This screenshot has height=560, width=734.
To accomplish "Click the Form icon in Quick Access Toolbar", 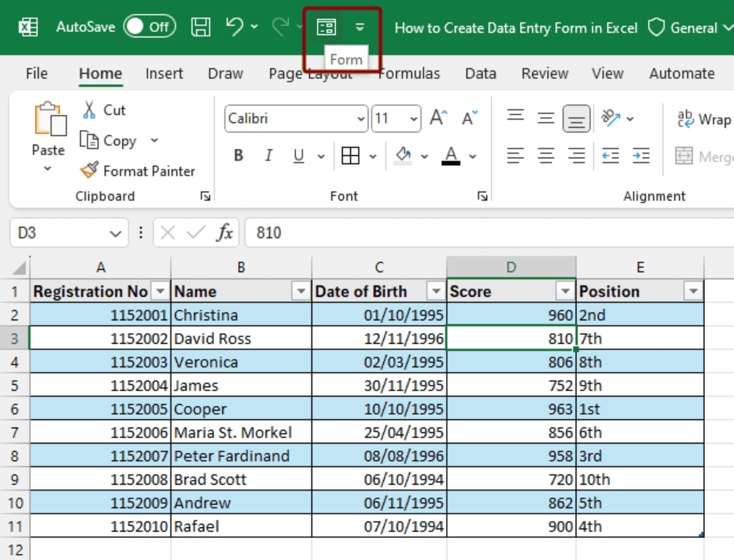I will click(x=326, y=27).
